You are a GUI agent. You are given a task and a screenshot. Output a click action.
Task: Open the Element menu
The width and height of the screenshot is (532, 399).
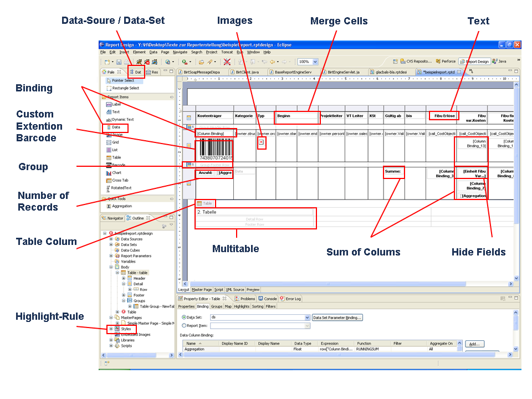[x=139, y=52]
